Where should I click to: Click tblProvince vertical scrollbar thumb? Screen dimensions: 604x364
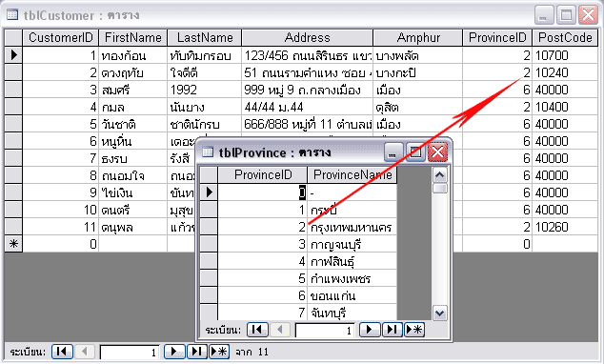click(439, 189)
